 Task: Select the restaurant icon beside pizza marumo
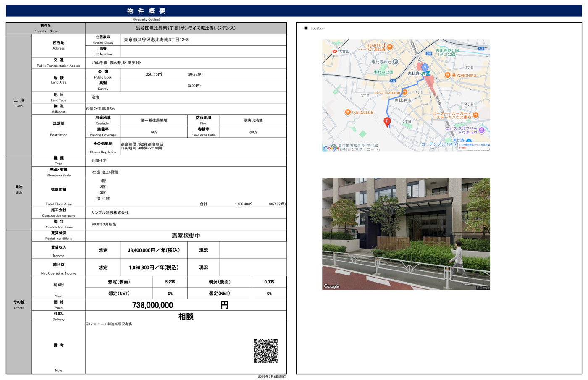tap(404, 92)
